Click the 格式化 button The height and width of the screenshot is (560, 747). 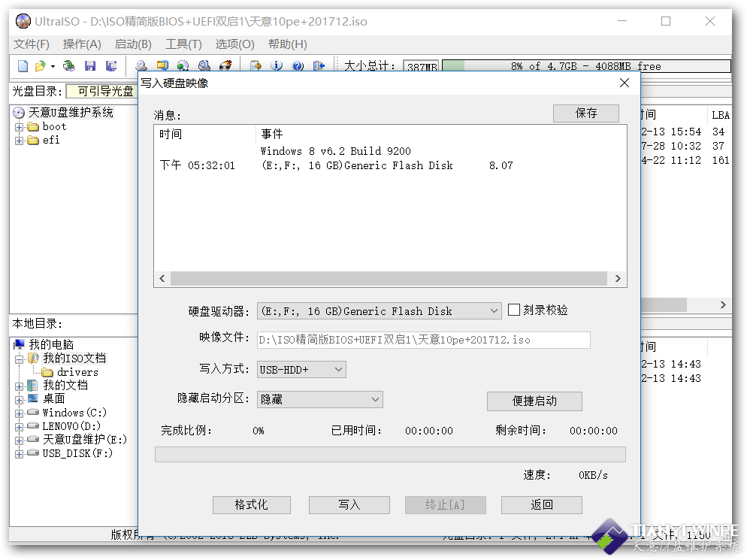(x=252, y=505)
